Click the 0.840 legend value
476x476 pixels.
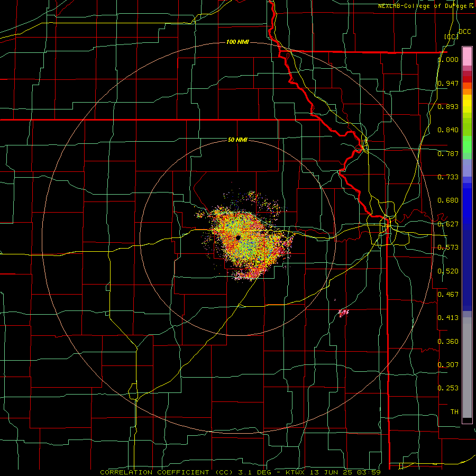[448, 130]
